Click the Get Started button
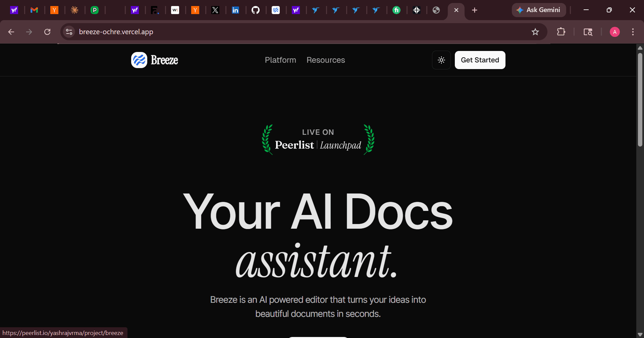Viewport: 644px width, 338px height. tap(480, 60)
